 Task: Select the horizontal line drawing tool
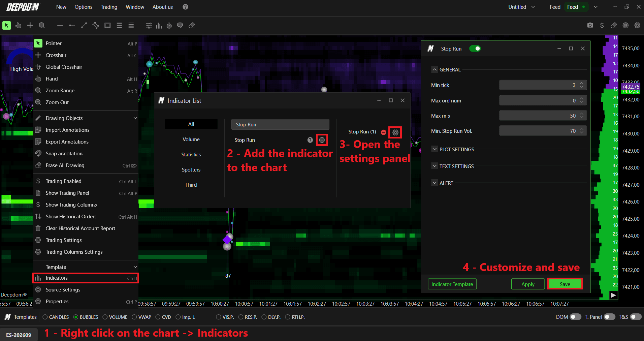60,25
